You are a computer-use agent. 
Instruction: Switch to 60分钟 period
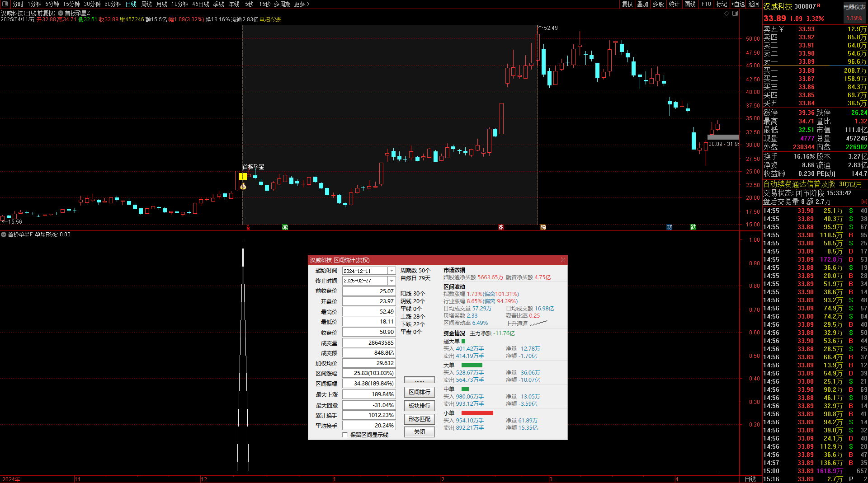pyautogui.click(x=113, y=4)
